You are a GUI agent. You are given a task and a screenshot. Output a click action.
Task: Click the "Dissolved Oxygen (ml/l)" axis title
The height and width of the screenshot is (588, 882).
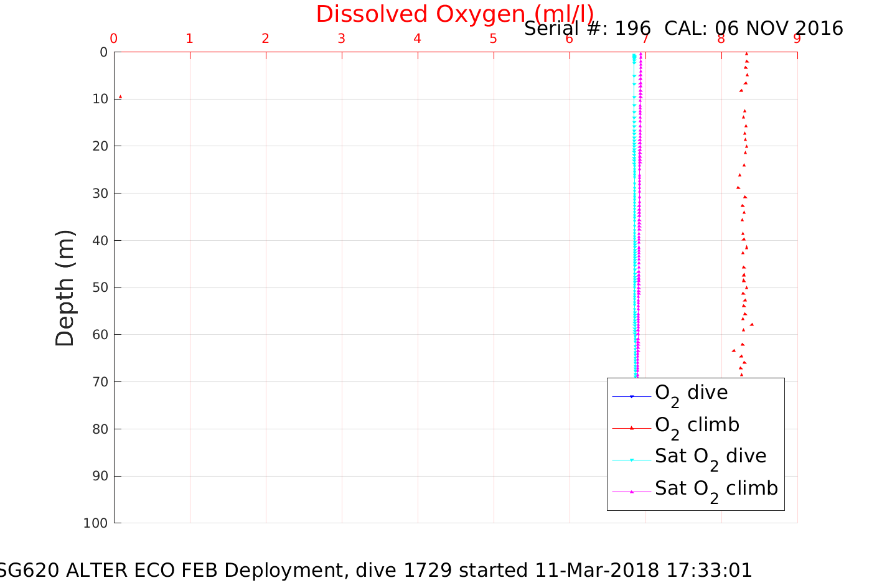click(x=454, y=14)
